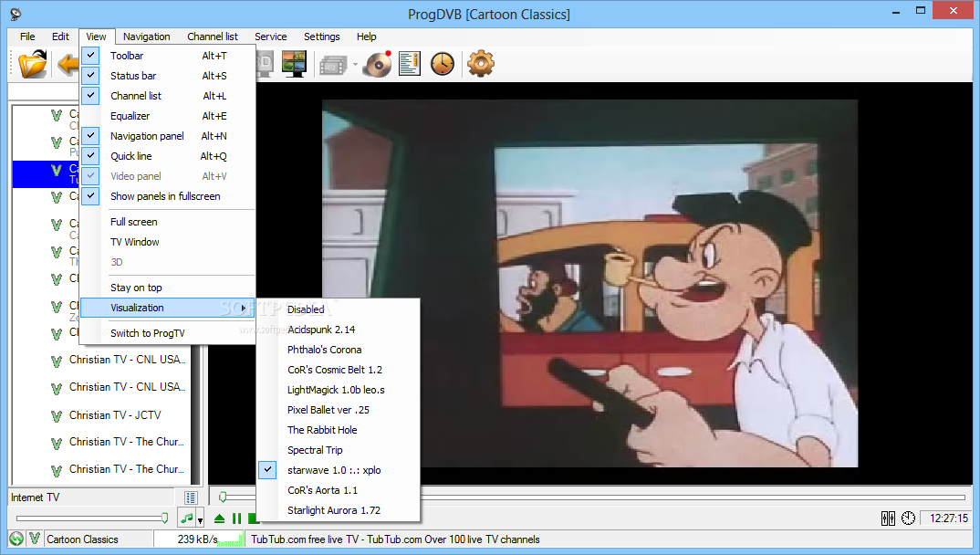Click the V icon of Christian TV - JCTV

tap(57, 415)
